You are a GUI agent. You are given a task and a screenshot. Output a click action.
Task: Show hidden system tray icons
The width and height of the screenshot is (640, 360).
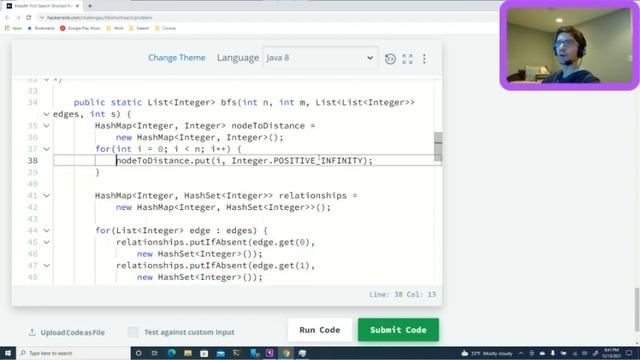(521, 353)
